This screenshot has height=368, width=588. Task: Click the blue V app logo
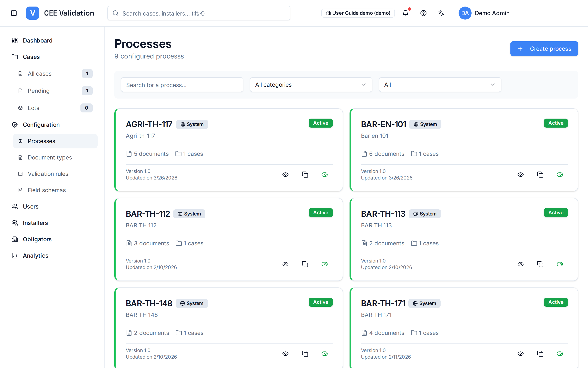point(32,13)
